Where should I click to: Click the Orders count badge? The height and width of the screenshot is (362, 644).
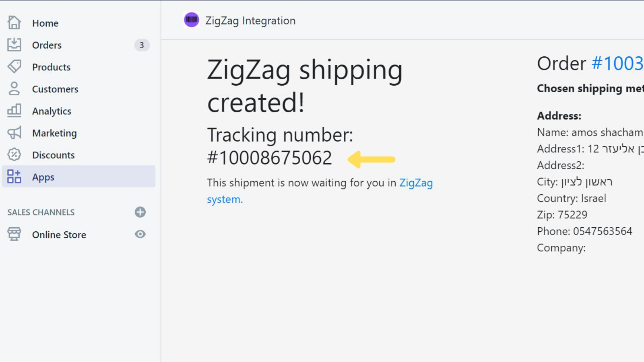(142, 45)
